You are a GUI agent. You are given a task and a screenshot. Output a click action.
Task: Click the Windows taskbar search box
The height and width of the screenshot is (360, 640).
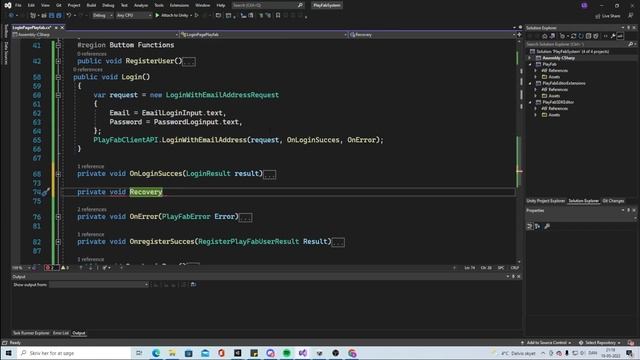[x=74, y=353]
